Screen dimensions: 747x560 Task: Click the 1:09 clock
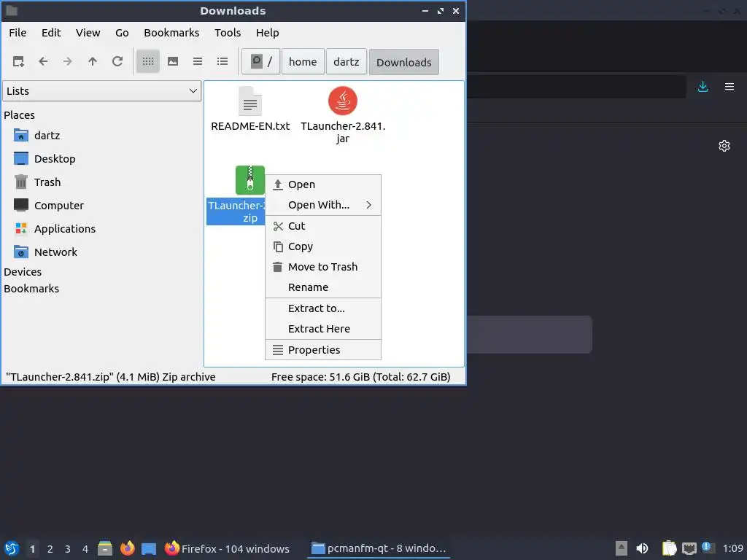[732, 548]
